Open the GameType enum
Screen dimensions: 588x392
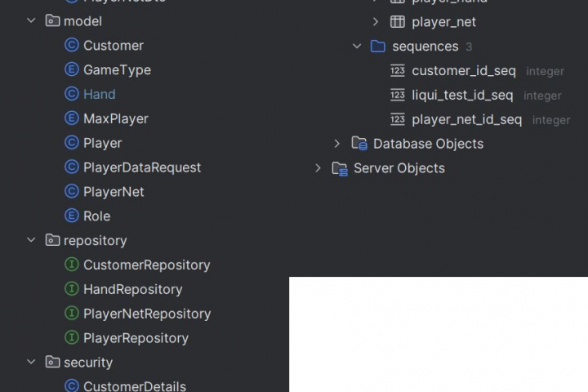coord(117,70)
